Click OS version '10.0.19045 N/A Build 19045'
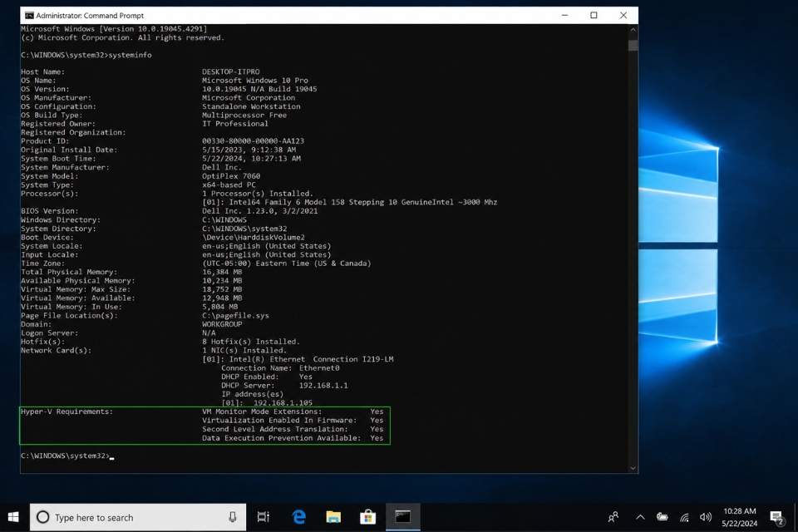This screenshot has height=532, width=798. point(259,89)
